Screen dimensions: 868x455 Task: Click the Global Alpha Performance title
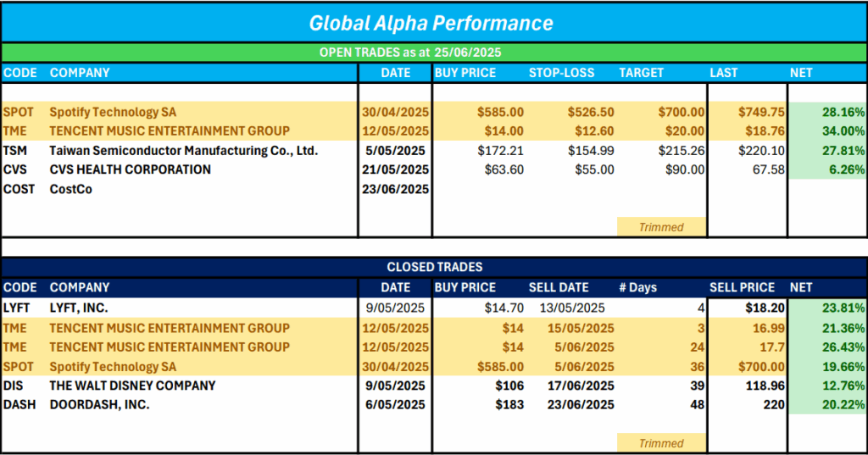[431, 23]
